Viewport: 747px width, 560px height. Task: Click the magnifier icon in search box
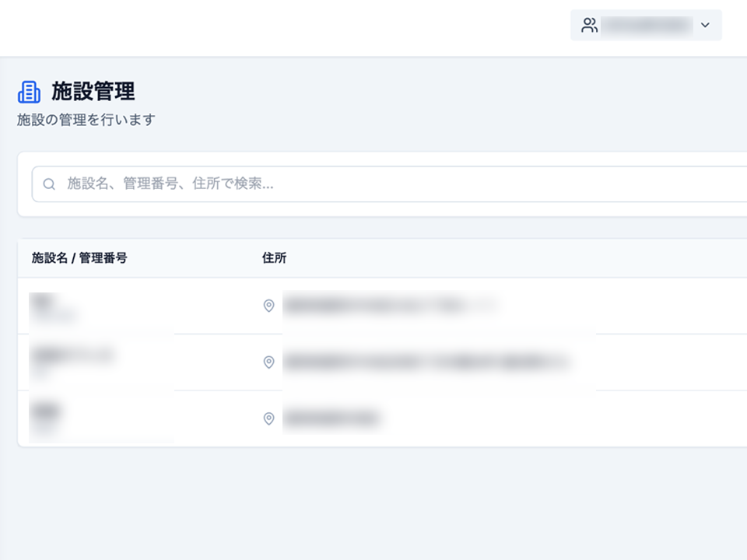49,184
